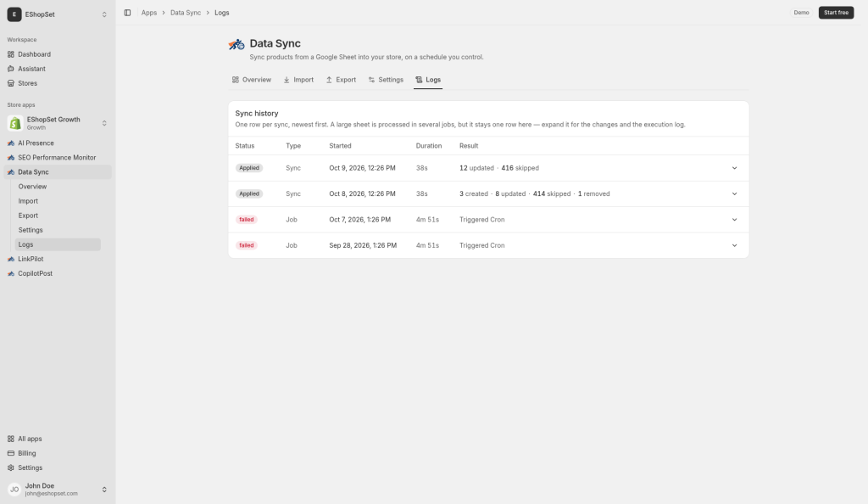The width and height of the screenshot is (868, 504).
Task: Switch to the Export tab
Action: click(x=341, y=80)
